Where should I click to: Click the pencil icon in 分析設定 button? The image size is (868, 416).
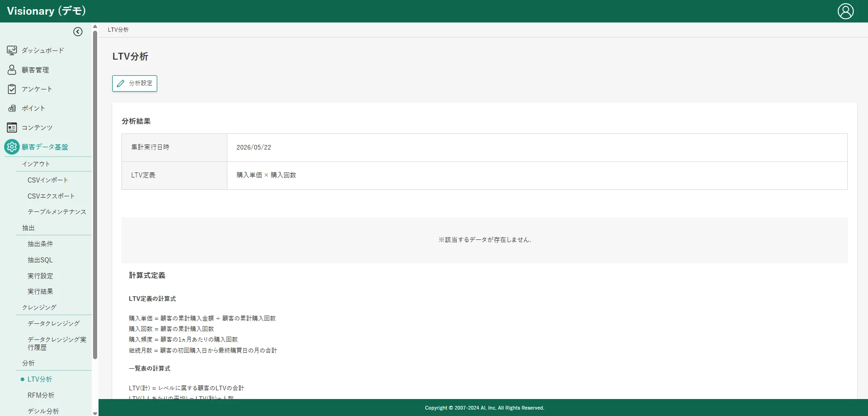coord(121,83)
